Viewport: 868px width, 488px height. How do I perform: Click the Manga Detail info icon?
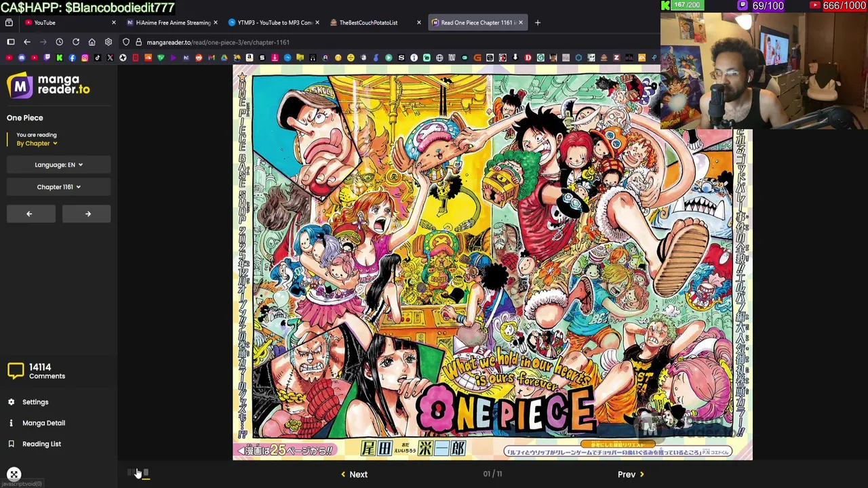(x=11, y=423)
